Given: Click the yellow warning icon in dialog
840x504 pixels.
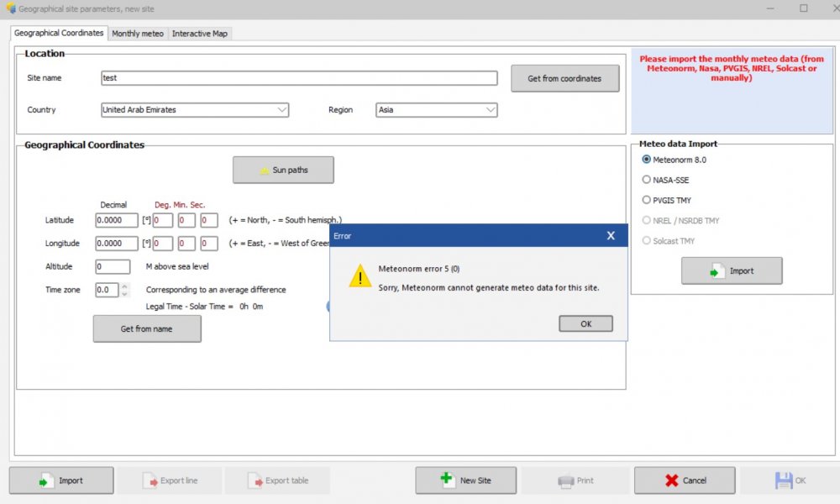Looking at the screenshot, I should pyautogui.click(x=360, y=276).
